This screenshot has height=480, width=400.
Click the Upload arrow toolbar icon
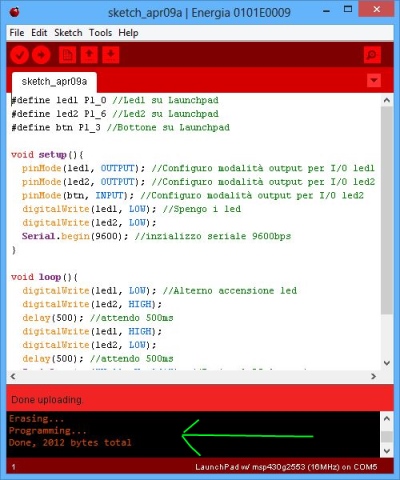pos(41,55)
